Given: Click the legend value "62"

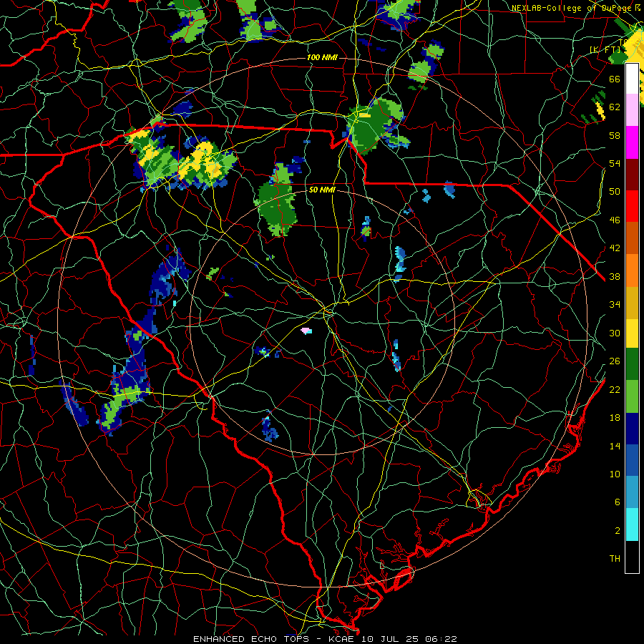Looking at the screenshot, I should pos(615,107).
